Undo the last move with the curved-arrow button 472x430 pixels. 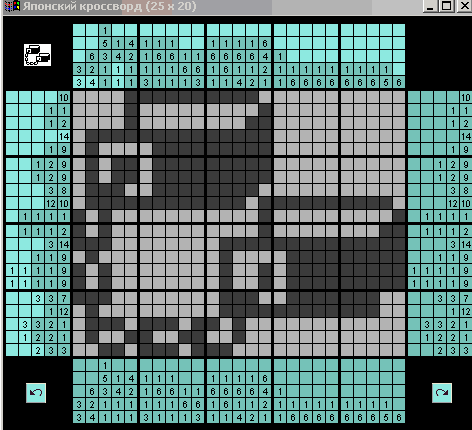tap(36, 393)
